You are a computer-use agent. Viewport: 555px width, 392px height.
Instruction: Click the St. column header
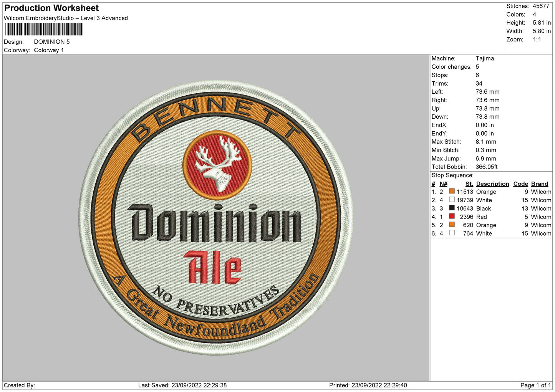(469, 184)
